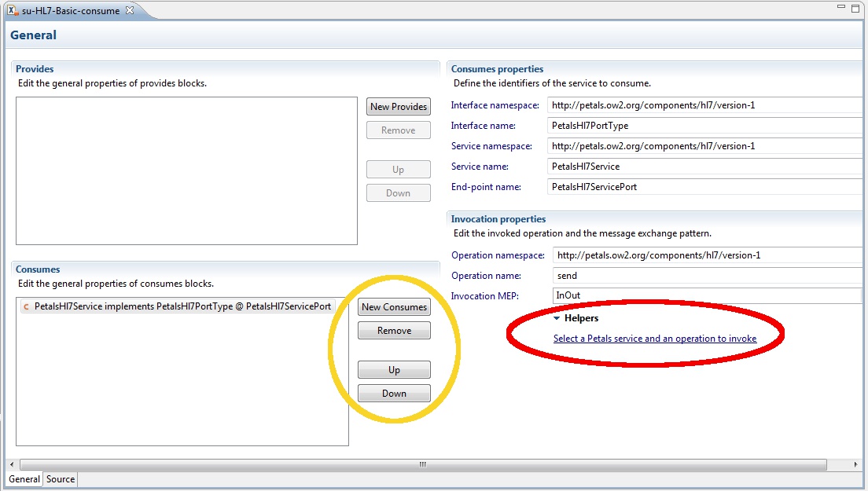Close the su-HL7-Basic-consume editor tab
The image size is (868, 491).
click(x=131, y=10)
